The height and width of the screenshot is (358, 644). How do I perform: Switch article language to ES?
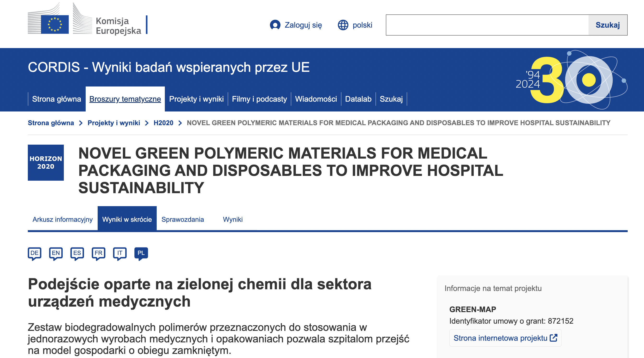coord(77,254)
